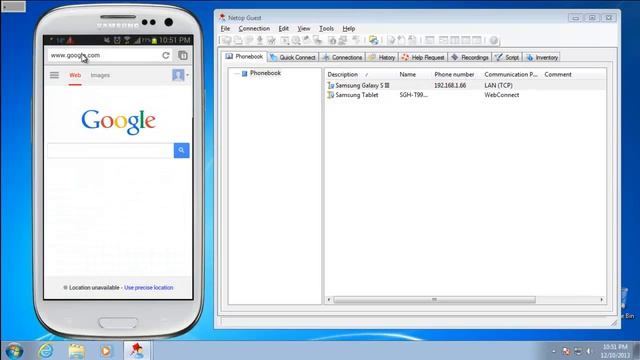The width and height of the screenshot is (640, 360).
Task: Click the 192.168.1.66 phone number cell
Action: (x=450, y=85)
